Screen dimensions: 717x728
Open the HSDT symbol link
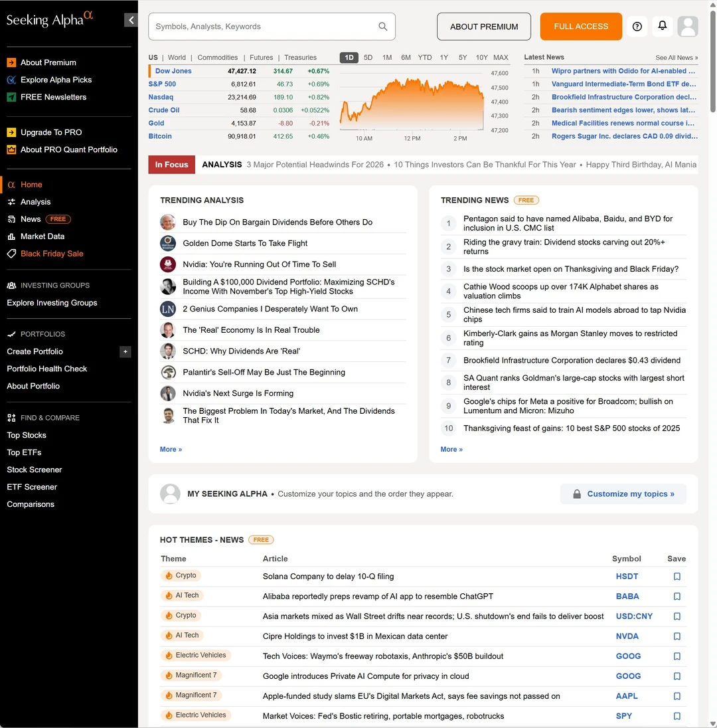click(x=627, y=576)
